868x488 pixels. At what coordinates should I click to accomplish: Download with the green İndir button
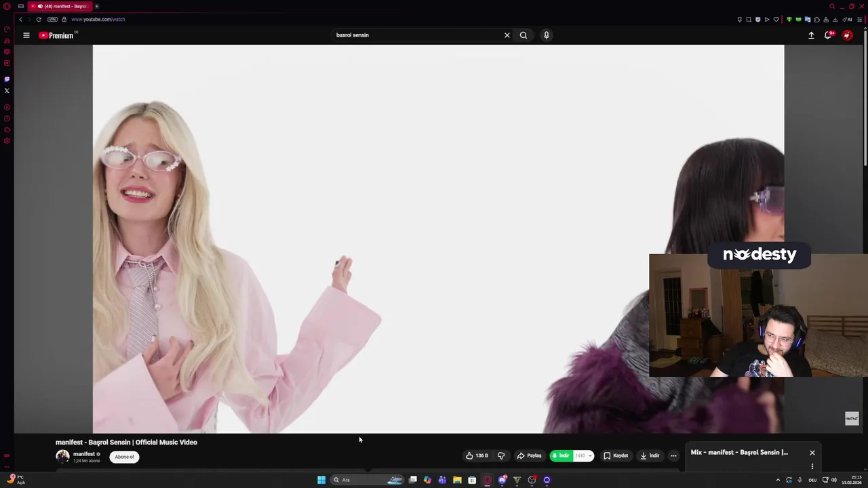pos(560,455)
